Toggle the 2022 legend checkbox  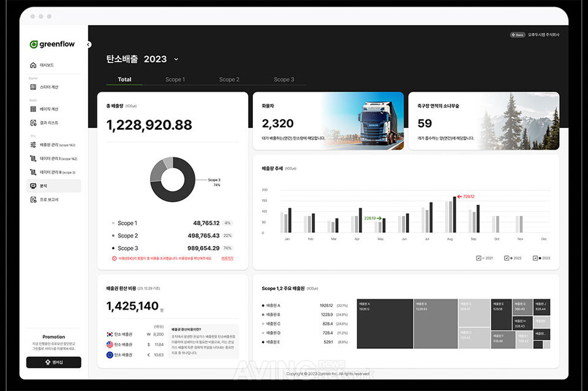[x=507, y=258]
